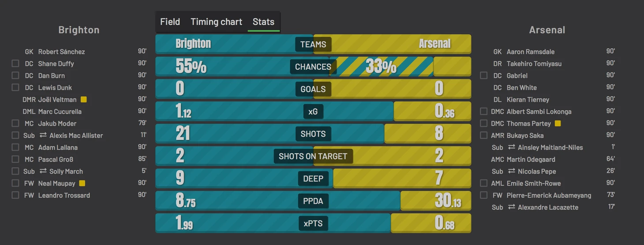Click substitution icon next to Alexandre Lacazette
The width and height of the screenshot is (644, 245).
(511, 207)
